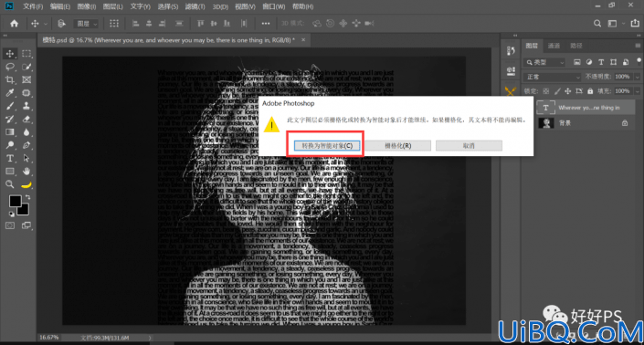644x345 pixels.
Task: Select the Pen tool
Action: (x=26, y=145)
